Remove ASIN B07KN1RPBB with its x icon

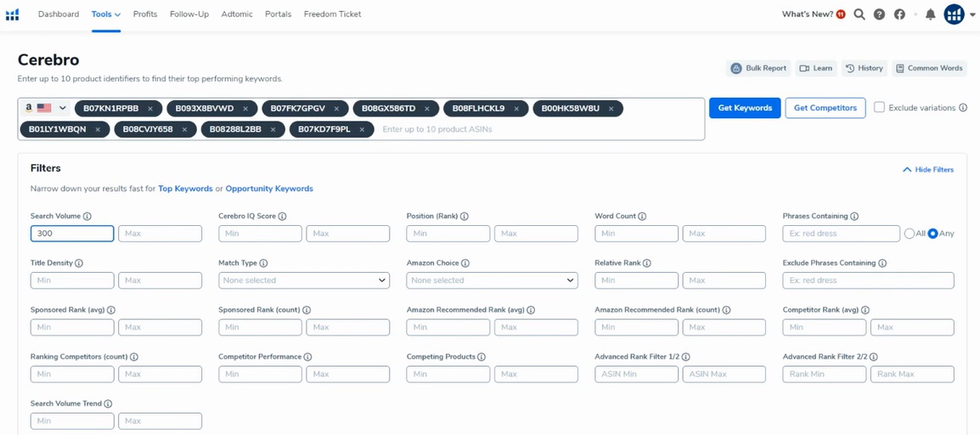[x=150, y=109]
